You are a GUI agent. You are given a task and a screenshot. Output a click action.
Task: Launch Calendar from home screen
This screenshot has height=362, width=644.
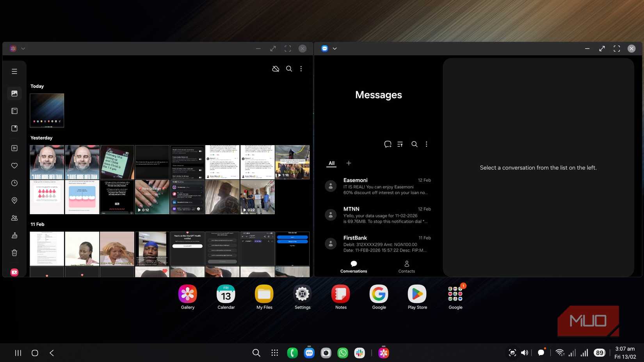click(x=226, y=297)
